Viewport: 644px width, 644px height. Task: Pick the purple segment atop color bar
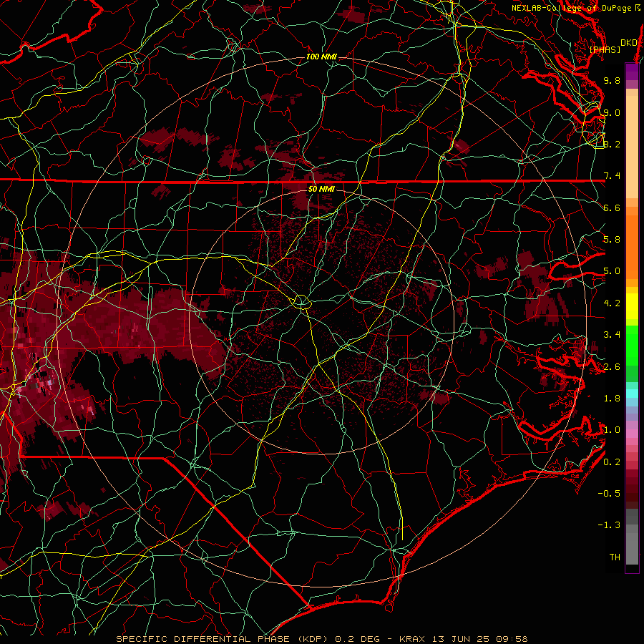tap(632, 72)
